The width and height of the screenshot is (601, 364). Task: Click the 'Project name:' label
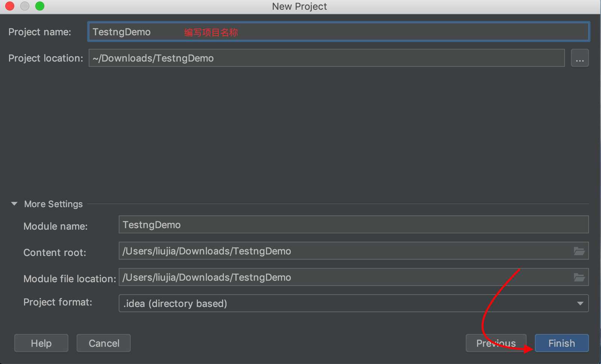[39, 32]
